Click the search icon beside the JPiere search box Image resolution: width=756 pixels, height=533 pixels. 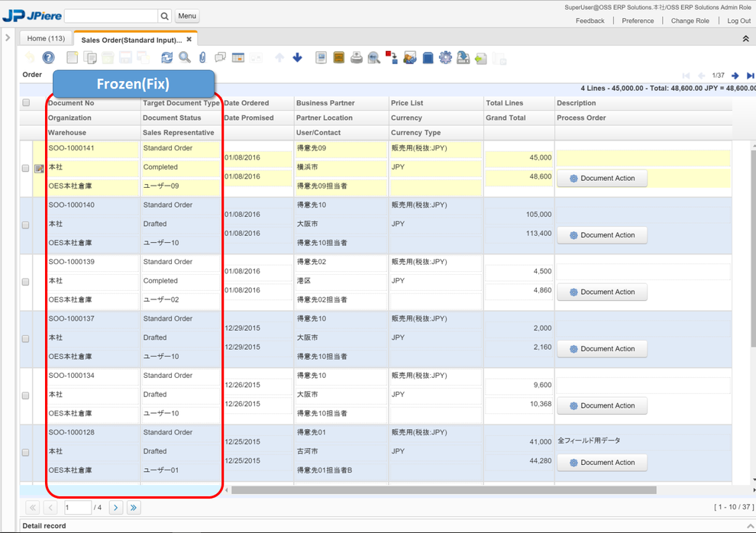164,16
